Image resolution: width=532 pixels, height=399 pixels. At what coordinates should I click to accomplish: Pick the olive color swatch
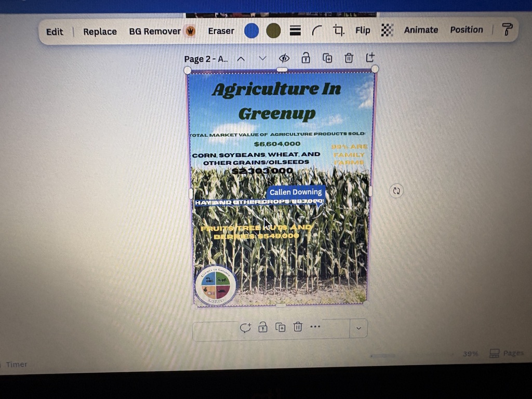273,31
